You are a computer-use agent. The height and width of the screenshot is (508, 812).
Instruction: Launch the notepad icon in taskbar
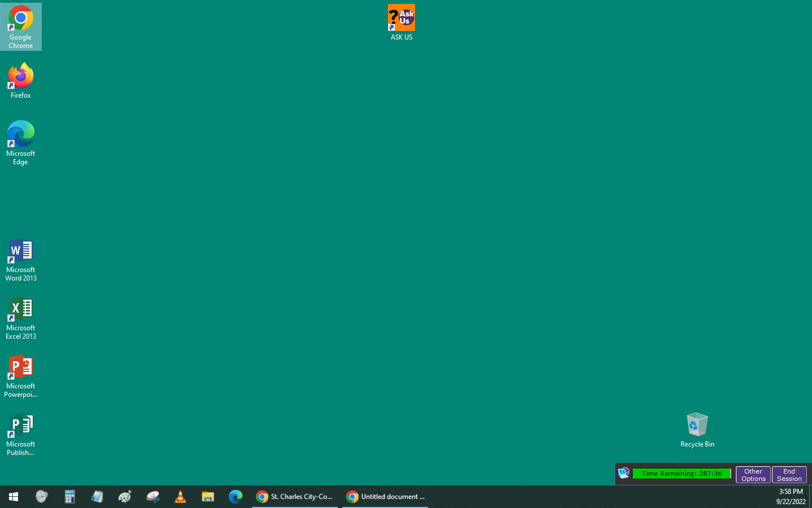(97, 497)
